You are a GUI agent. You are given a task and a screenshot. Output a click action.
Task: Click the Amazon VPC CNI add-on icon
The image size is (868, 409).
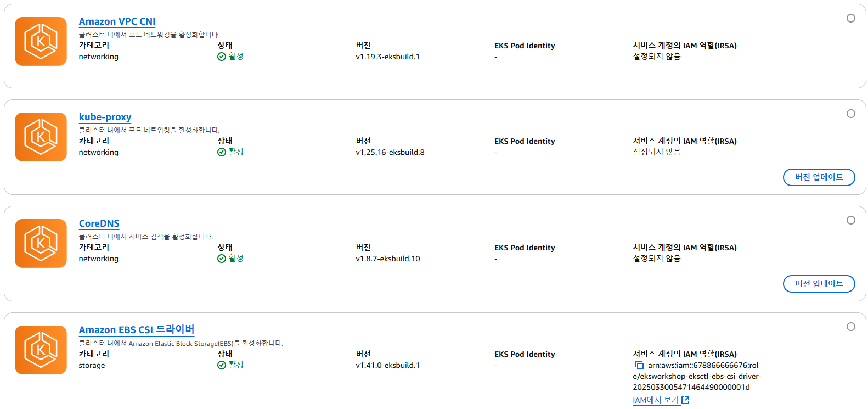tap(41, 41)
